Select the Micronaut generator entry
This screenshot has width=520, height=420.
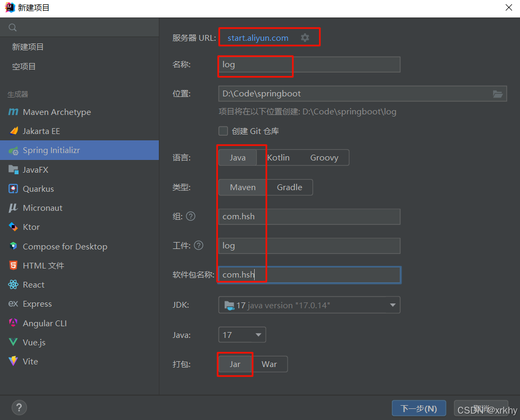pyautogui.click(x=79, y=208)
